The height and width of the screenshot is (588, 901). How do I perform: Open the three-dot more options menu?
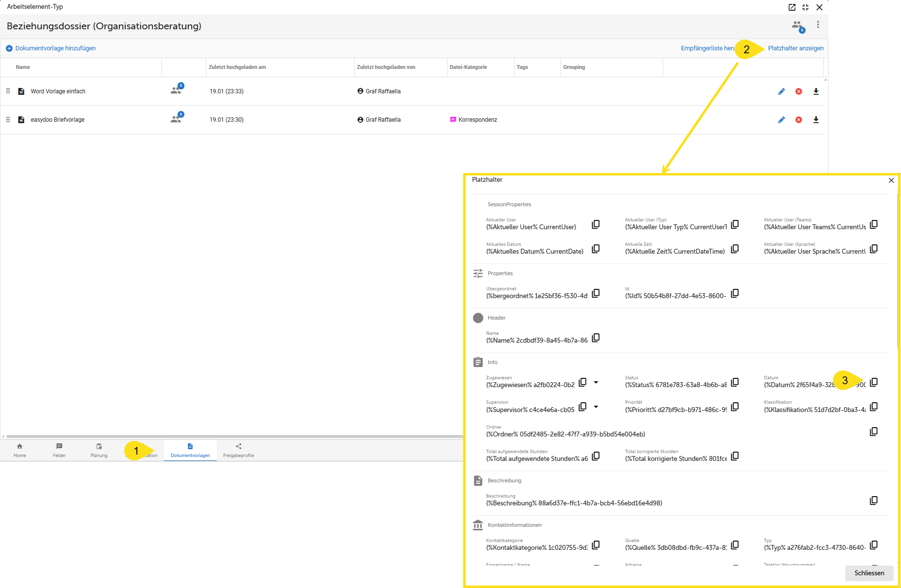pyautogui.click(x=817, y=24)
